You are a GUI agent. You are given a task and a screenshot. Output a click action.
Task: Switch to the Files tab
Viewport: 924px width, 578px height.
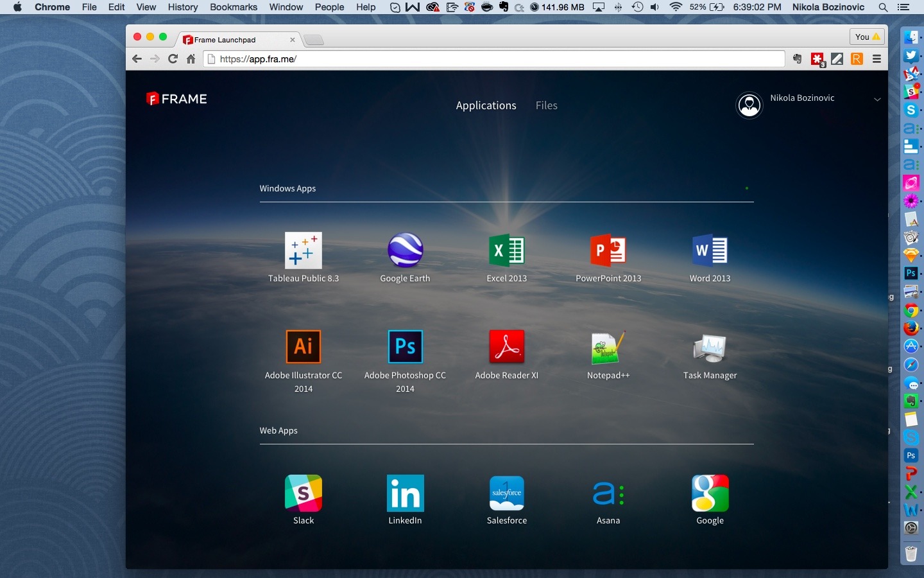tap(546, 105)
